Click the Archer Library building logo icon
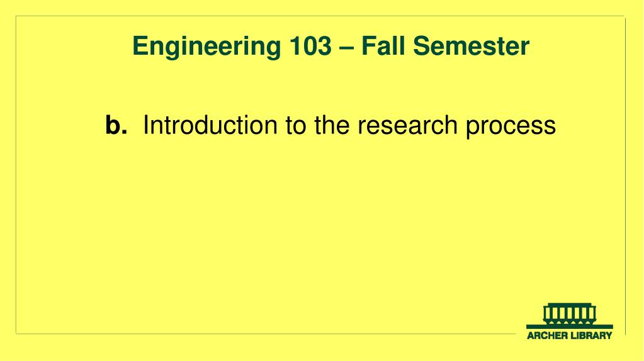 570,316
